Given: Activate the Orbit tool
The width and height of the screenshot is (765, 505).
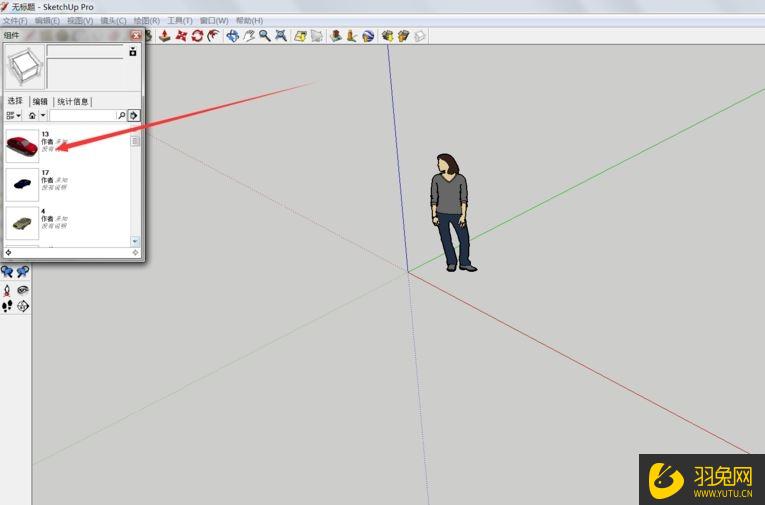Looking at the screenshot, I should (232, 36).
